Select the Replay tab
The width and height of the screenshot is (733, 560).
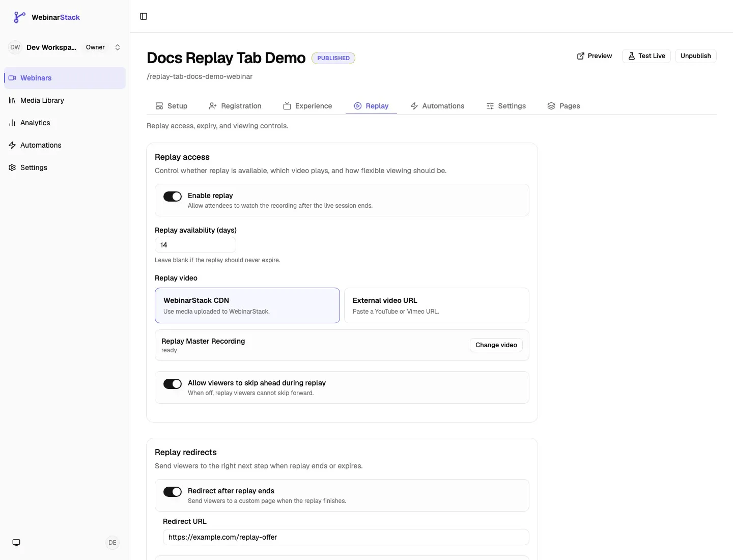pyautogui.click(x=371, y=106)
